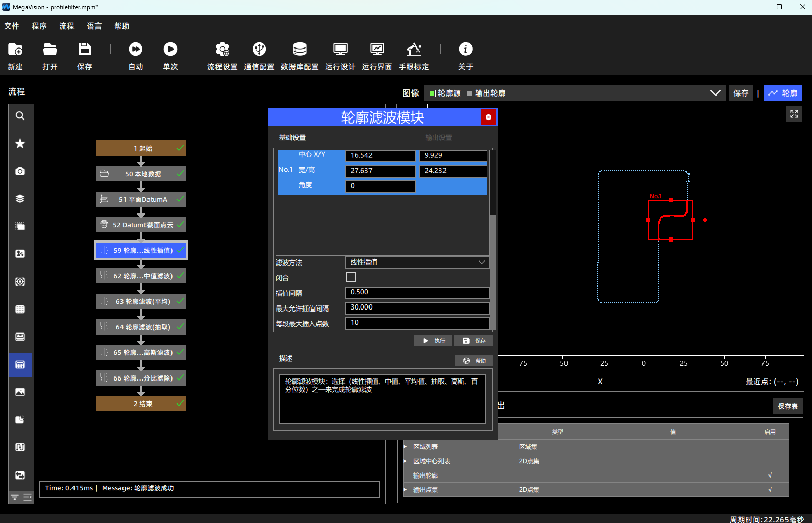Select node 50 本地数据
This screenshot has width=812, height=523.
141,174
